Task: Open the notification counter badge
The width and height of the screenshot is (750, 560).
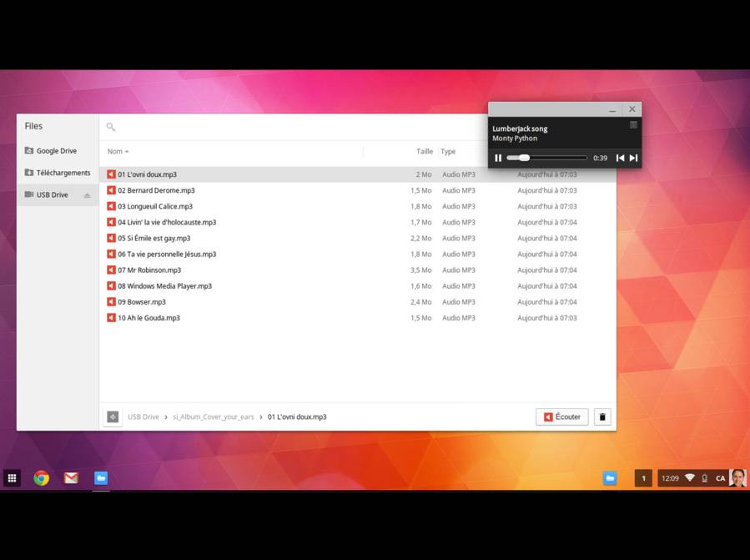Action: point(643,478)
